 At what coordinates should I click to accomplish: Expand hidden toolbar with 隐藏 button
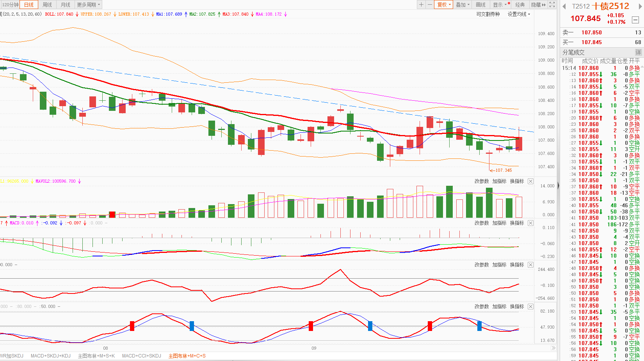point(538,5)
